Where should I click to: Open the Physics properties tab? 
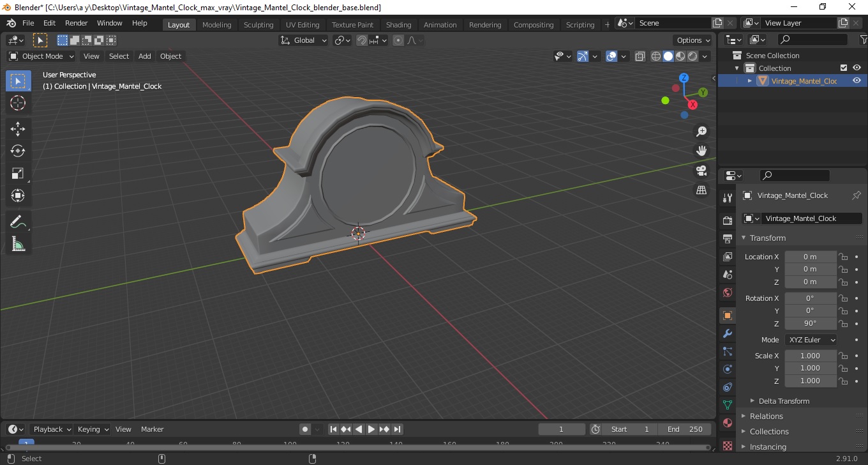(727, 369)
